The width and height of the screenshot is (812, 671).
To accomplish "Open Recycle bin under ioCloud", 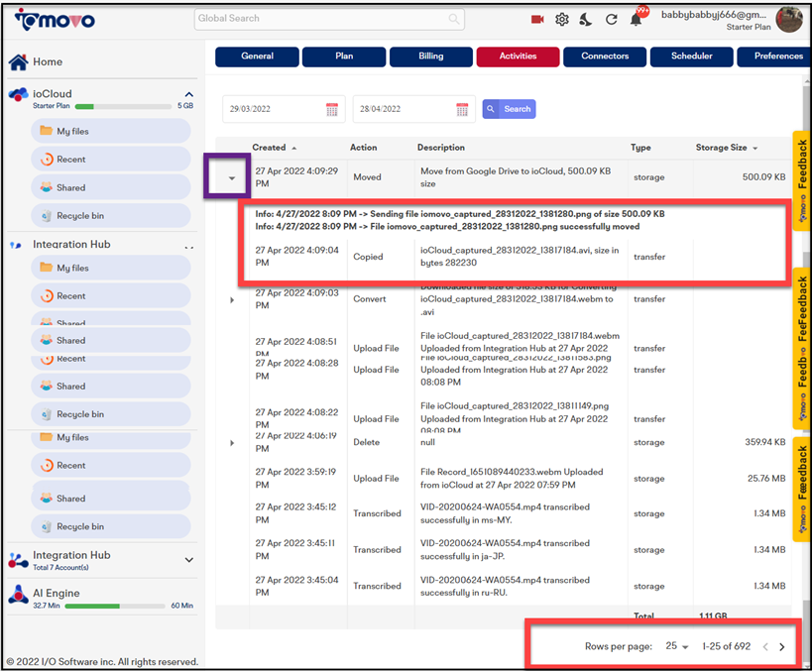I will coord(111,215).
